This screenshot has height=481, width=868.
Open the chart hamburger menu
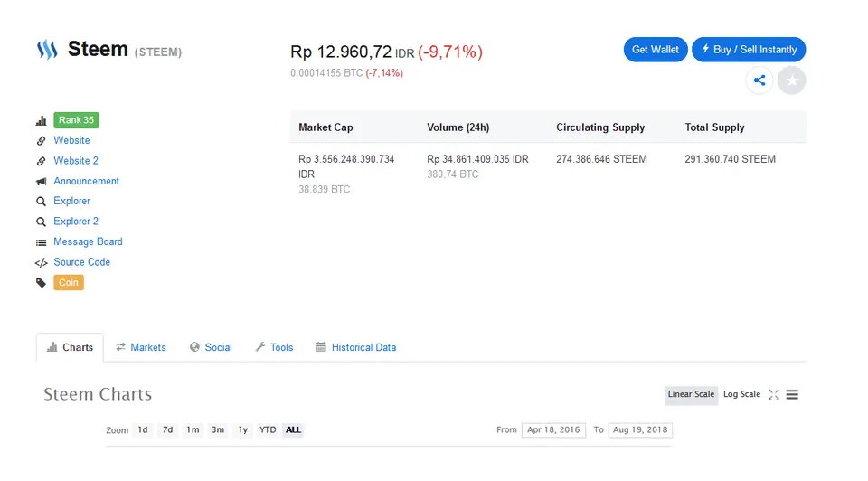tap(792, 394)
